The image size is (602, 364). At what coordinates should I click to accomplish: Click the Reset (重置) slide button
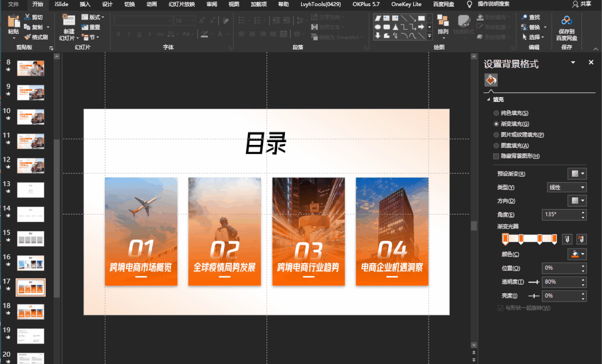[91, 27]
